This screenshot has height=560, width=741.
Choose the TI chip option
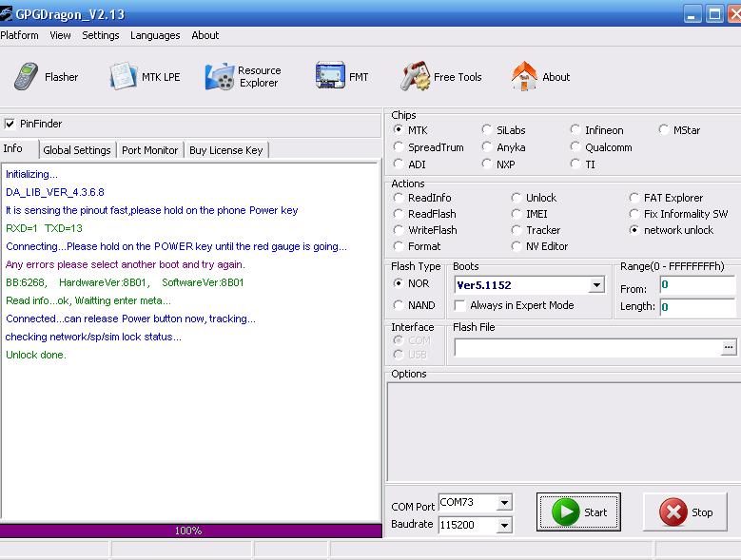[575, 164]
